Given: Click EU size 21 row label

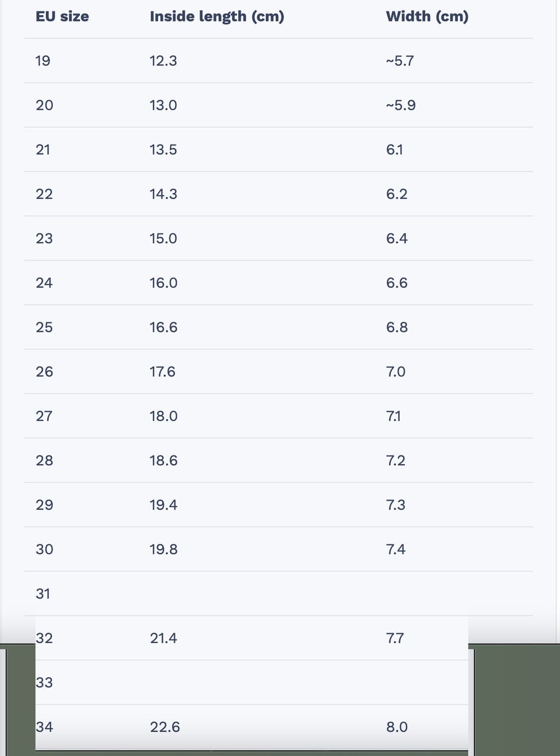Looking at the screenshot, I should point(43,150).
